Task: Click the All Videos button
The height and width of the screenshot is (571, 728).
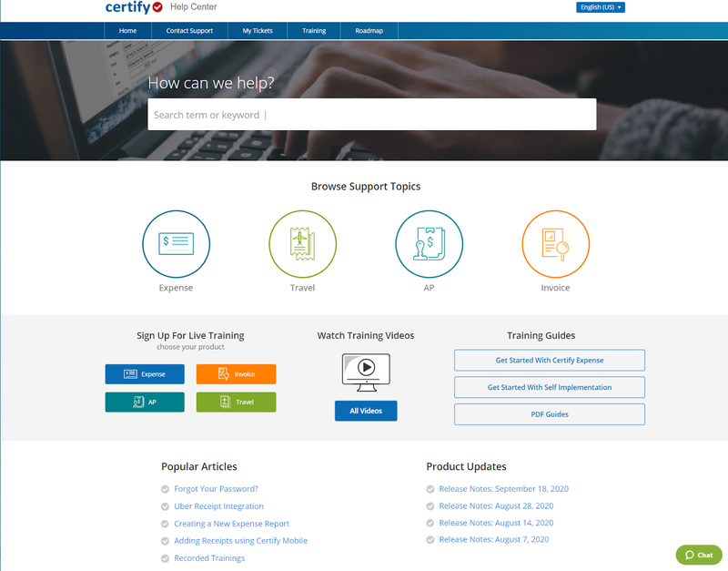Action: 366,411
